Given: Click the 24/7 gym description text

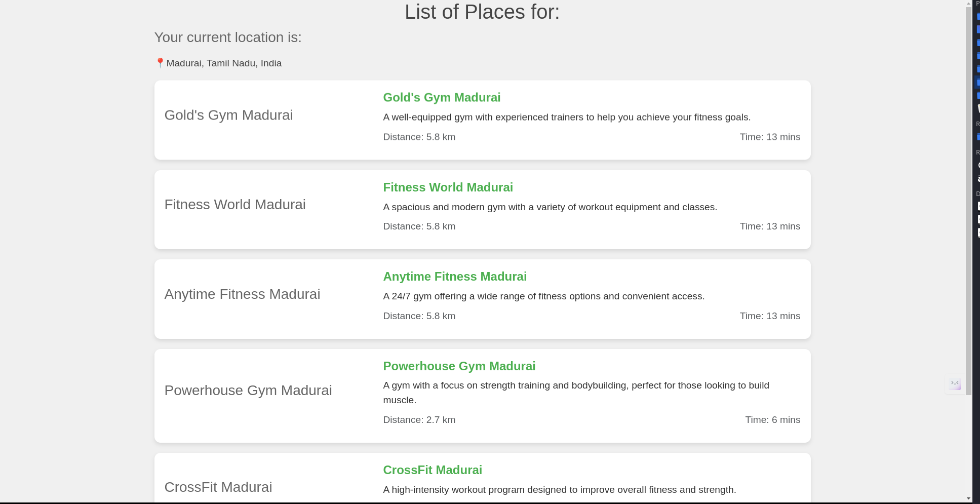Looking at the screenshot, I should [x=543, y=296].
